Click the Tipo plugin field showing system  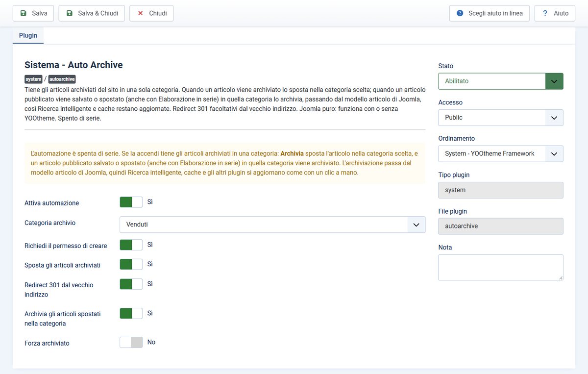coord(500,190)
